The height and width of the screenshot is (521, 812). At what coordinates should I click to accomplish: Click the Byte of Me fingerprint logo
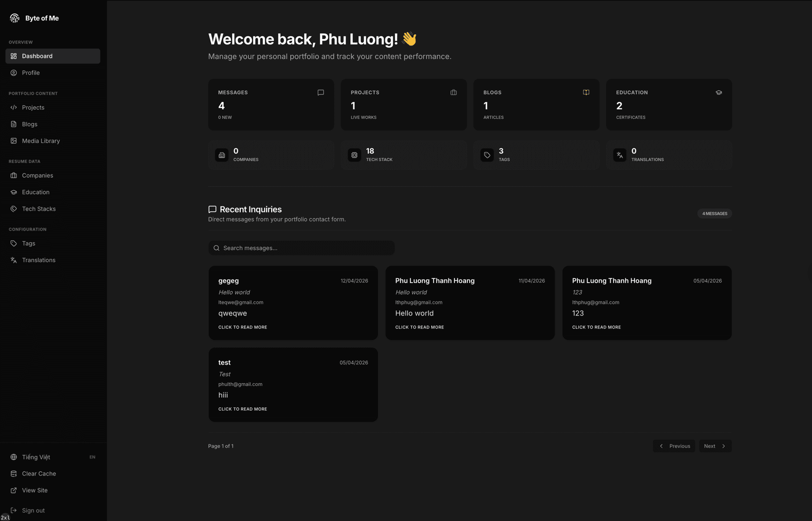(x=14, y=18)
